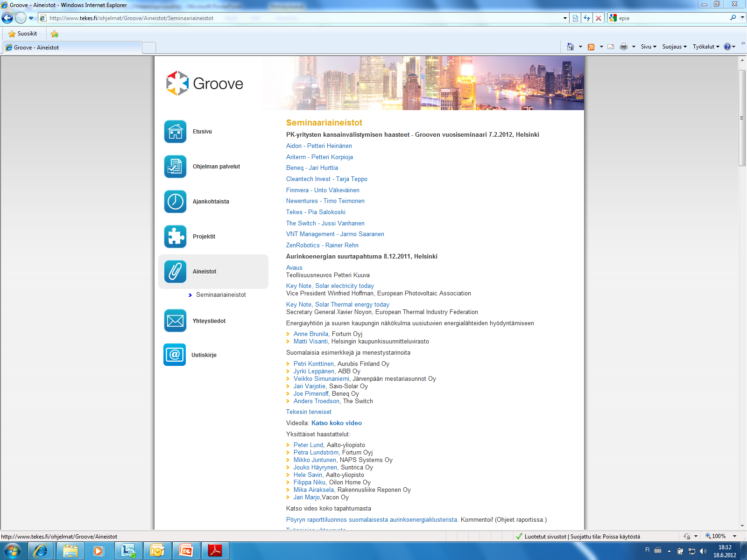Click into the address bar URL field
Screen dimensions: 747x560
pyautogui.click(x=299, y=18)
